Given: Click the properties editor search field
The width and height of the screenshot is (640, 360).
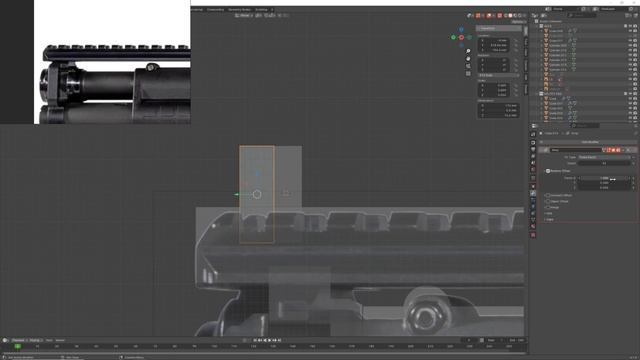Looking at the screenshot, I should coord(584,126).
